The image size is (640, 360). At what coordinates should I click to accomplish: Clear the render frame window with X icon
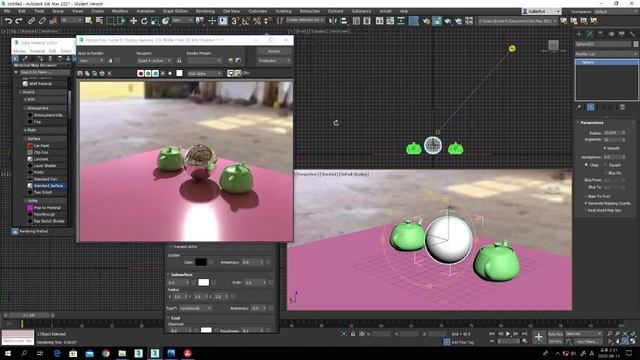[x=109, y=73]
